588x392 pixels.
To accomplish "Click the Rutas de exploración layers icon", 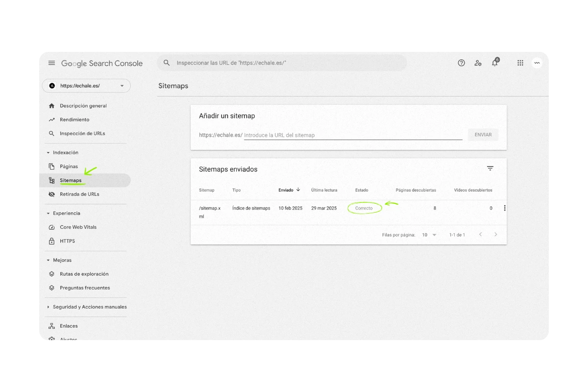I will click(51, 274).
